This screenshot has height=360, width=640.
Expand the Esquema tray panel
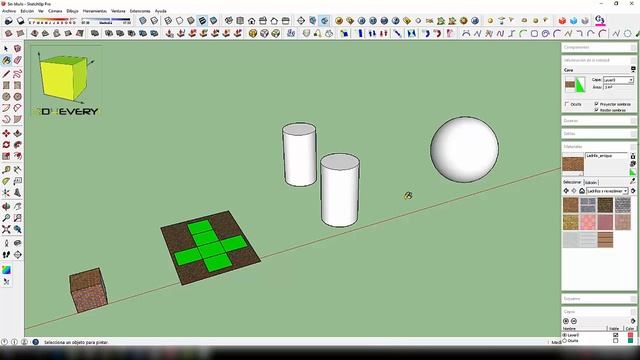[598, 299]
